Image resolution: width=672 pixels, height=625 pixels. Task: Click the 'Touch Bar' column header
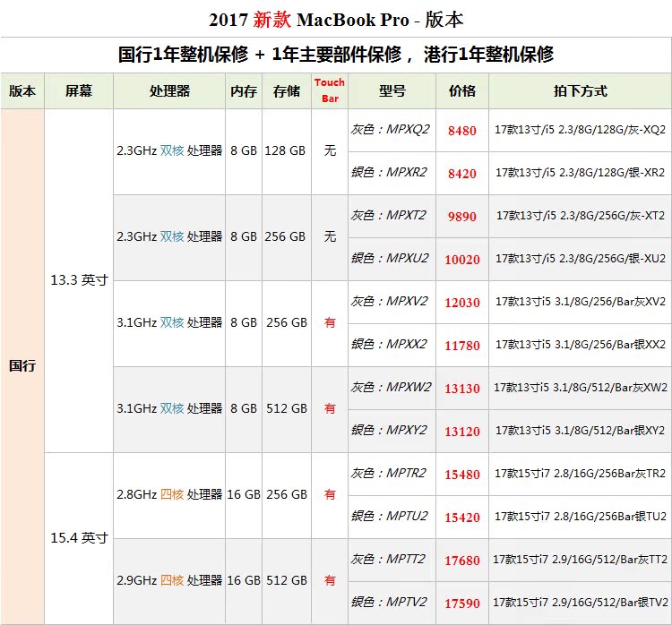[330, 90]
